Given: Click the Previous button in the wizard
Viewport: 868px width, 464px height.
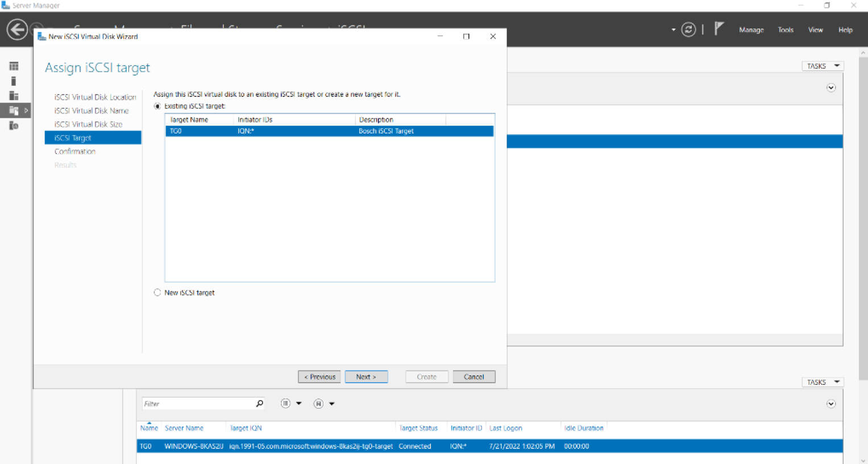Looking at the screenshot, I should [x=319, y=377].
